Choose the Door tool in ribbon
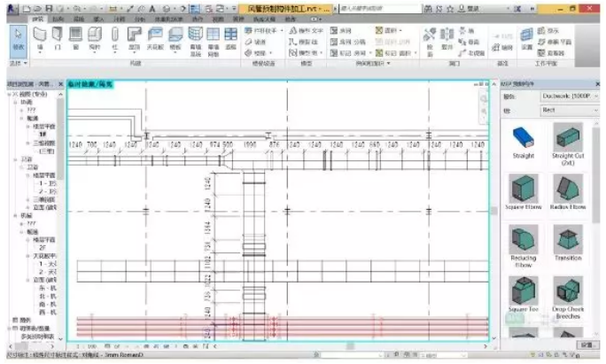 coord(58,40)
